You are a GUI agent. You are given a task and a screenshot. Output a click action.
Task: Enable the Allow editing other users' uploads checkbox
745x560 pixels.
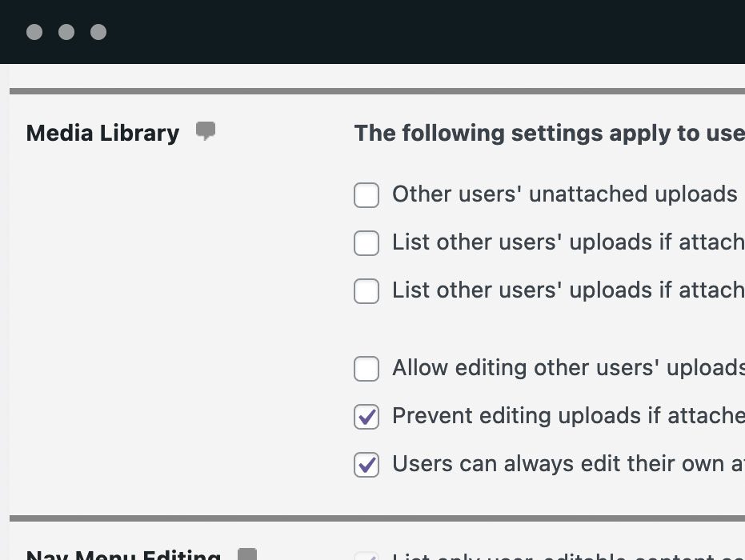tap(366, 369)
